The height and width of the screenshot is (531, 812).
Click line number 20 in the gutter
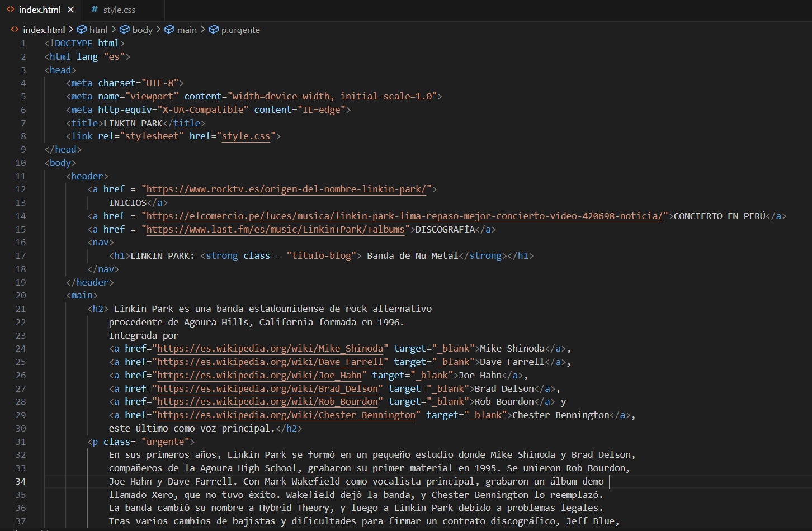point(21,296)
